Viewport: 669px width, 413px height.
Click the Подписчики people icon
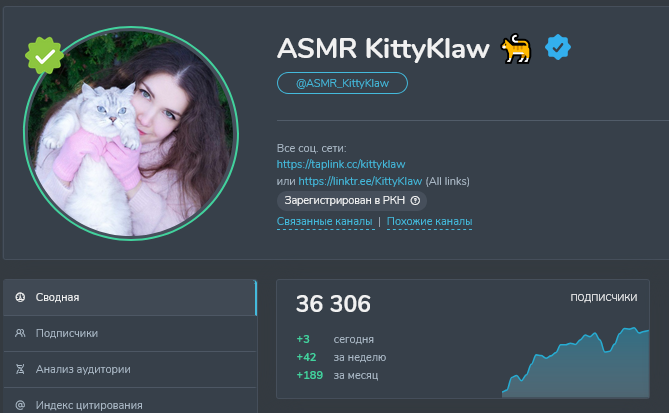(20, 333)
